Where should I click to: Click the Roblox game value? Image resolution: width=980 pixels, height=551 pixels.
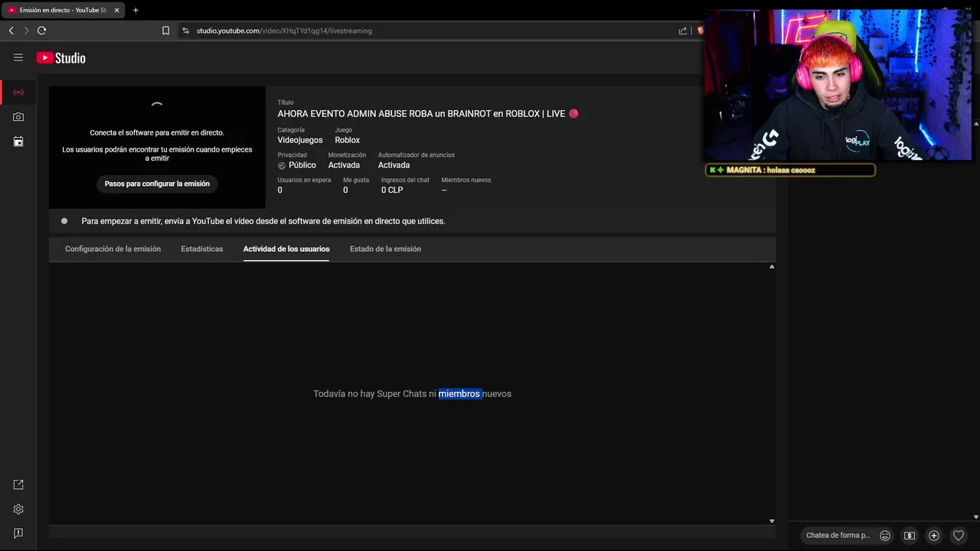click(x=347, y=140)
